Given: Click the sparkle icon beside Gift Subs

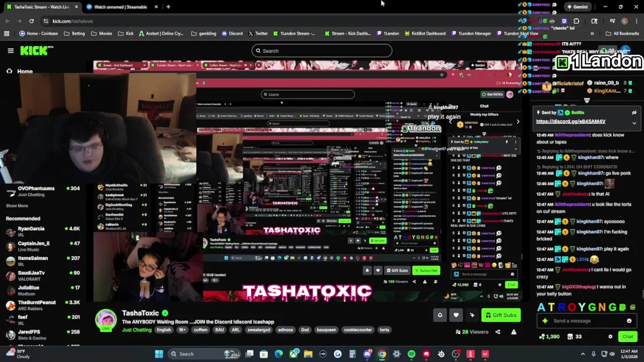Looking at the screenshot, I should 472,315.
